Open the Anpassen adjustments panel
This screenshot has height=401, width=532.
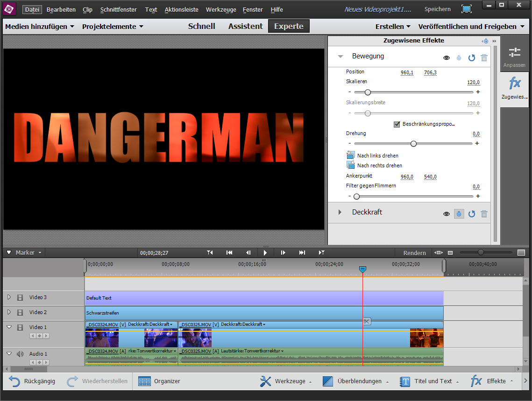pos(514,57)
